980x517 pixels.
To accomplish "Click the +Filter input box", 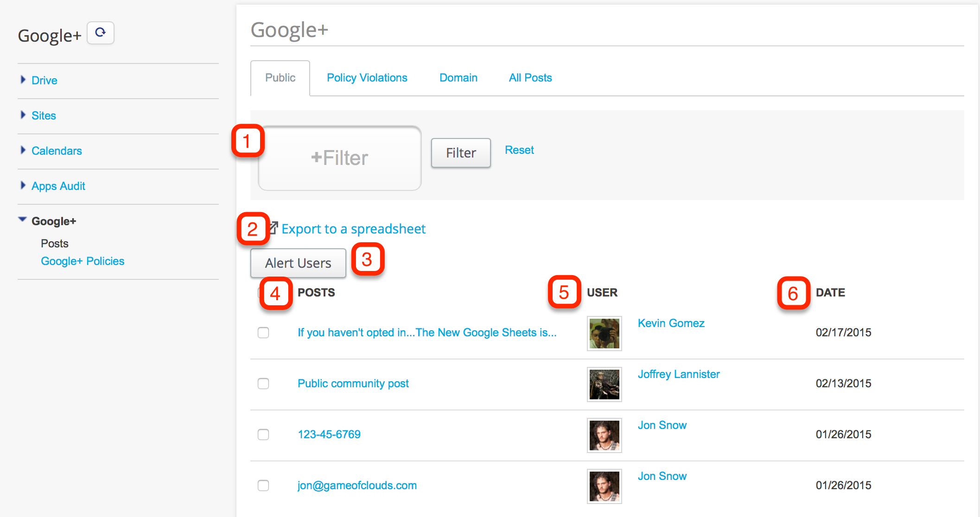I will click(340, 158).
